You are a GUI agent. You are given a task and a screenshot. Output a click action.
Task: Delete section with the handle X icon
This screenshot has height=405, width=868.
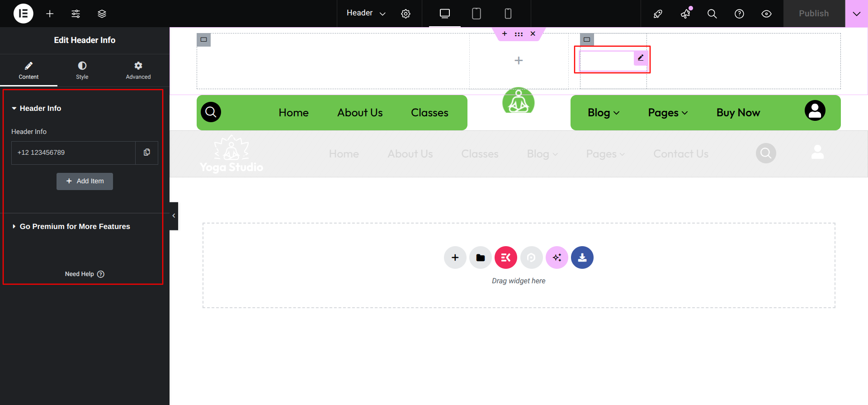point(533,34)
